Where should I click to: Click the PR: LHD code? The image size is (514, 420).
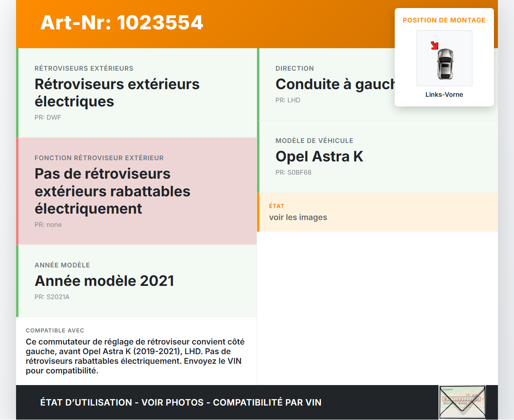pos(288,100)
